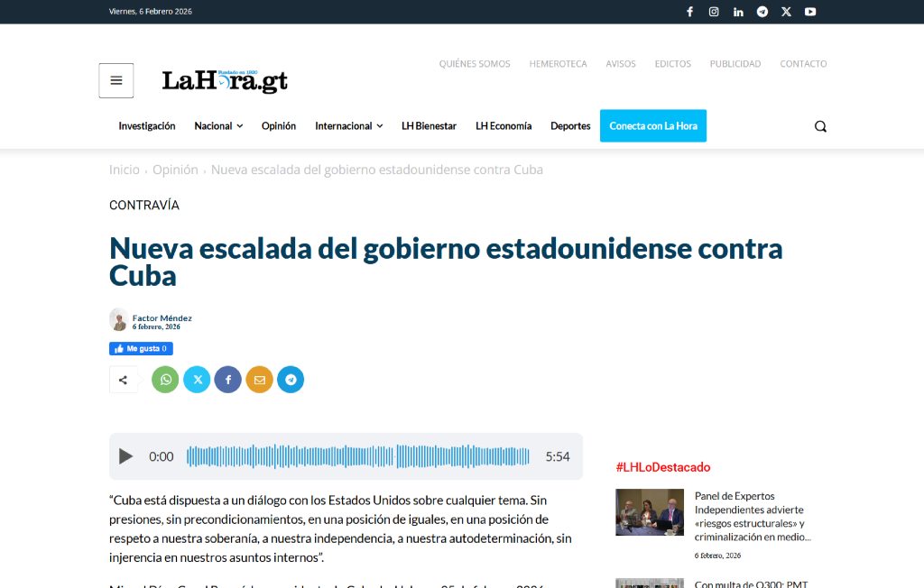The height and width of the screenshot is (588, 924).
Task: Open La Hora's Instagram icon
Action: pyautogui.click(x=714, y=11)
